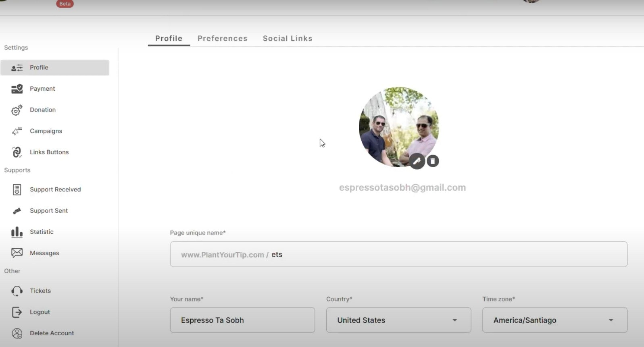The width and height of the screenshot is (644, 347).
Task: Edit profile photo with pencil icon
Action: coord(417,161)
